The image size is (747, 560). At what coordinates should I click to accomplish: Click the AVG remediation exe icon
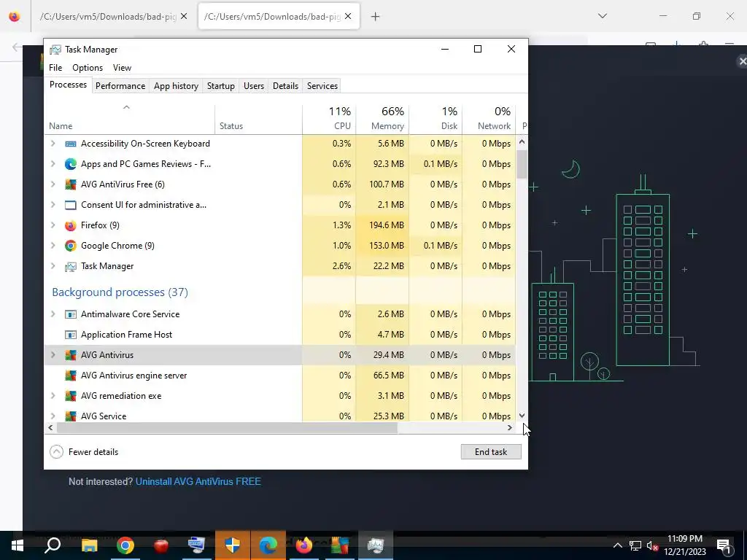(71, 396)
